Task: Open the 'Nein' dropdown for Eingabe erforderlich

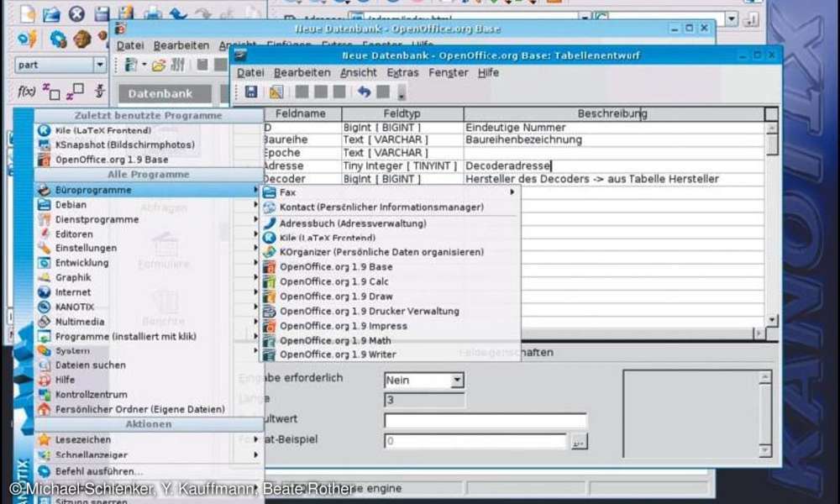Action: click(456, 381)
